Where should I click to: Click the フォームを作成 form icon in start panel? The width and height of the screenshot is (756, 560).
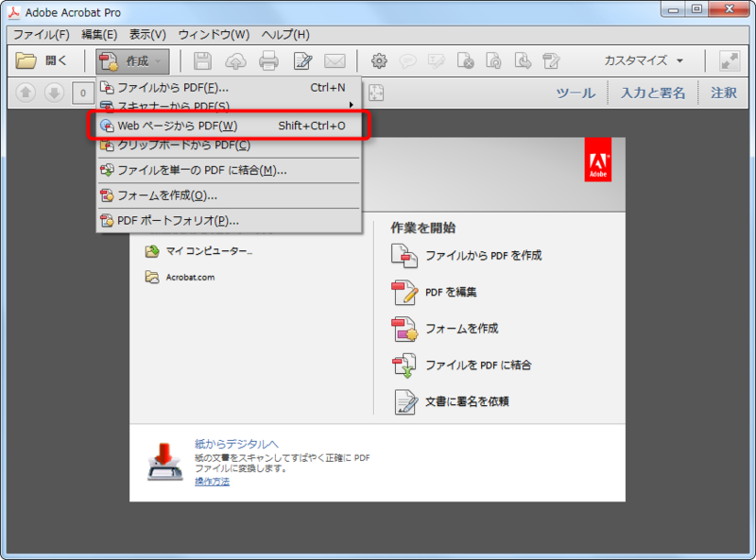click(404, 330)
